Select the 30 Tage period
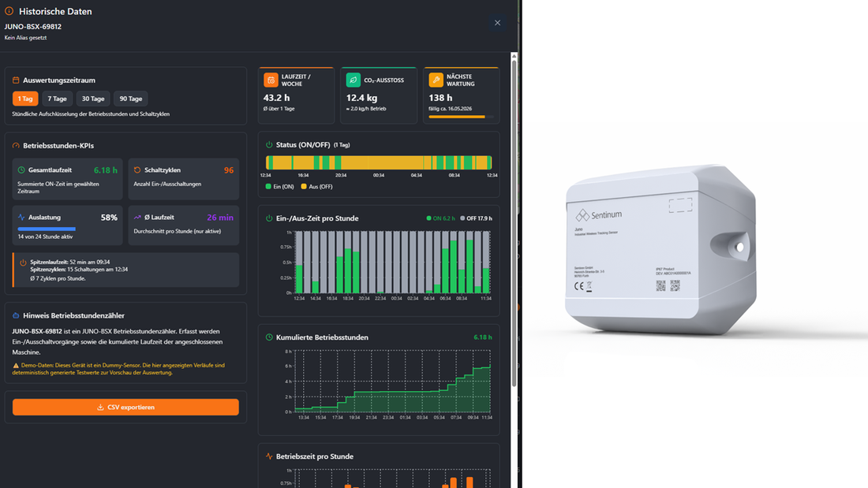This screenshot has height=488, width=868. pyautogui.click(x=93, y=99)
